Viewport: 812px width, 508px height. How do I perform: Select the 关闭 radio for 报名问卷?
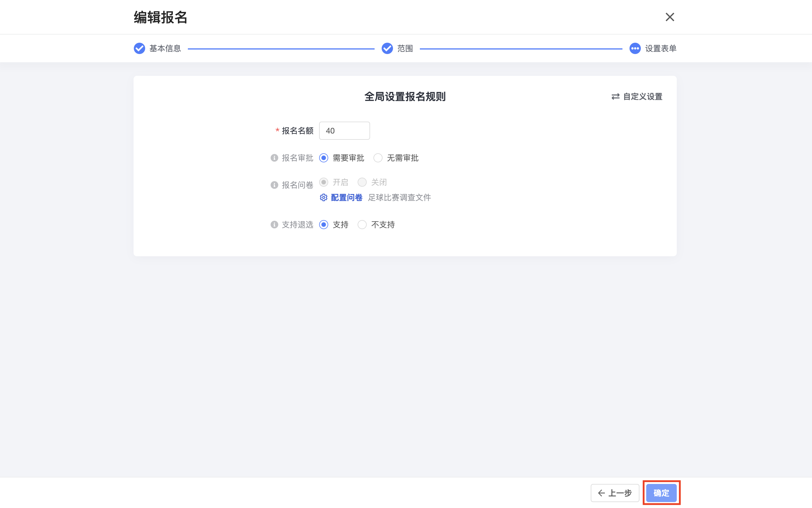pos(362,182)
